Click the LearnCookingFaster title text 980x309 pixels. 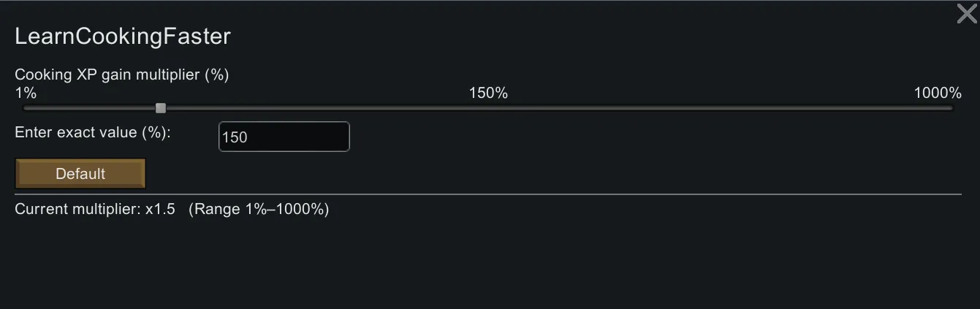123,37
